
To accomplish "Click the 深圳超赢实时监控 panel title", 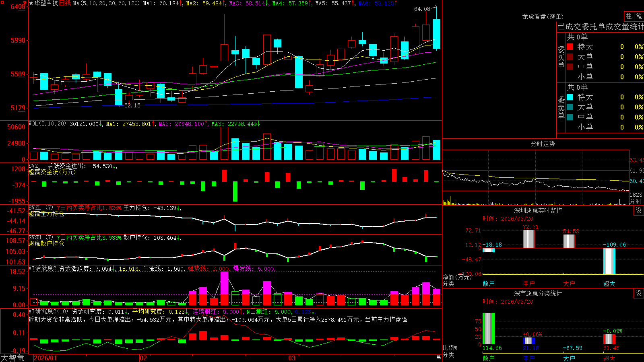I will pos(538,210).
